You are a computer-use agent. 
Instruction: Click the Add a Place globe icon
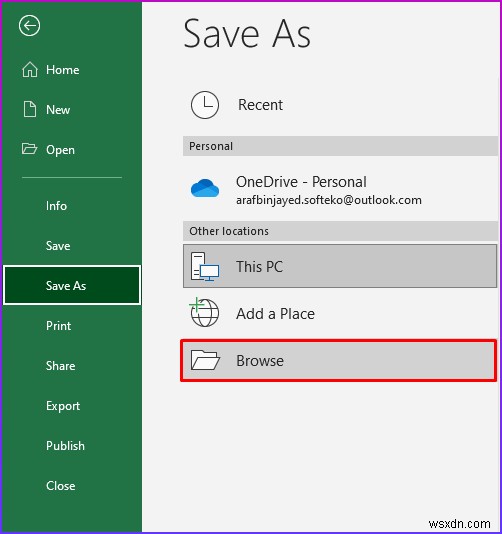pos(204,312)
